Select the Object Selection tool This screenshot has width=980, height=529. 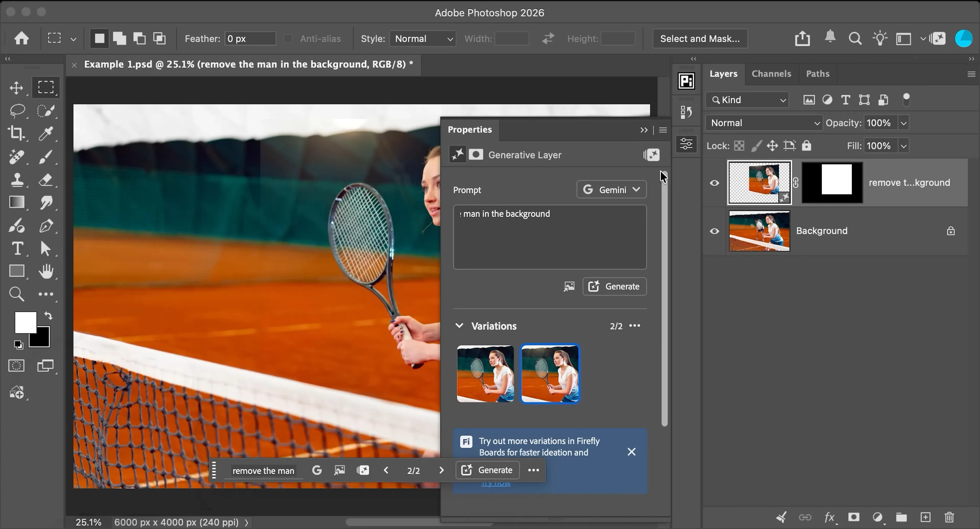(46, 111)
